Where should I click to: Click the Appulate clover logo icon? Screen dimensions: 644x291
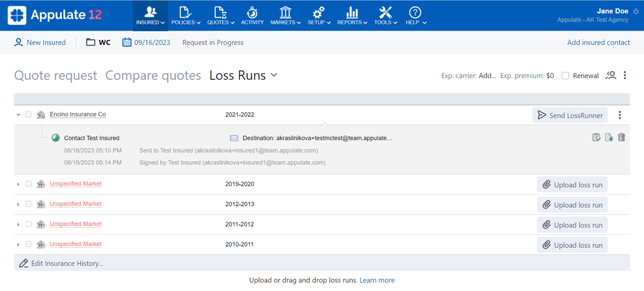point(17,15)
